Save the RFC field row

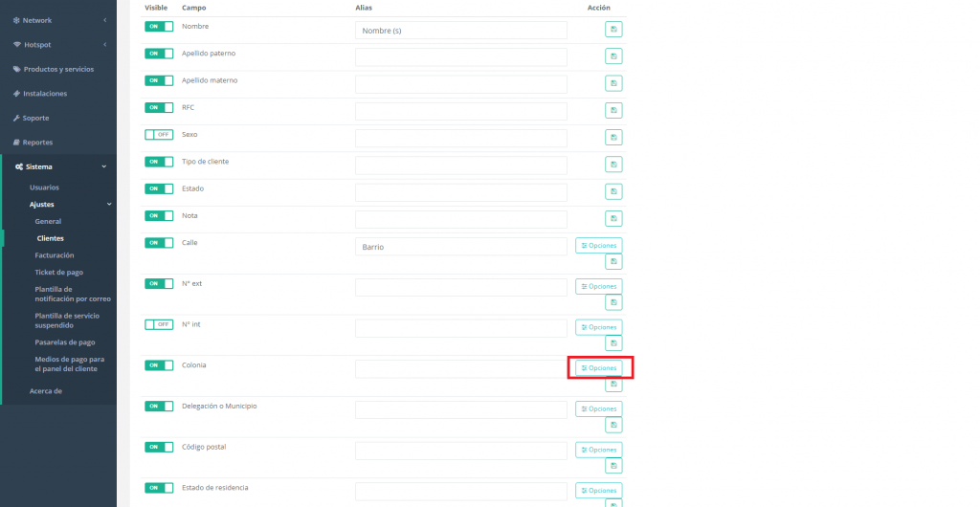[x=613, y=111]
